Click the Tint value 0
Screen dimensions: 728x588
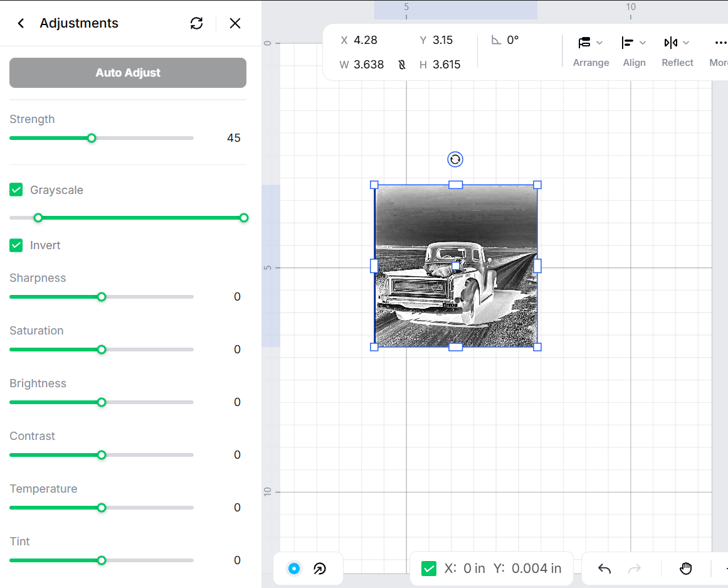tap(237, 560)
